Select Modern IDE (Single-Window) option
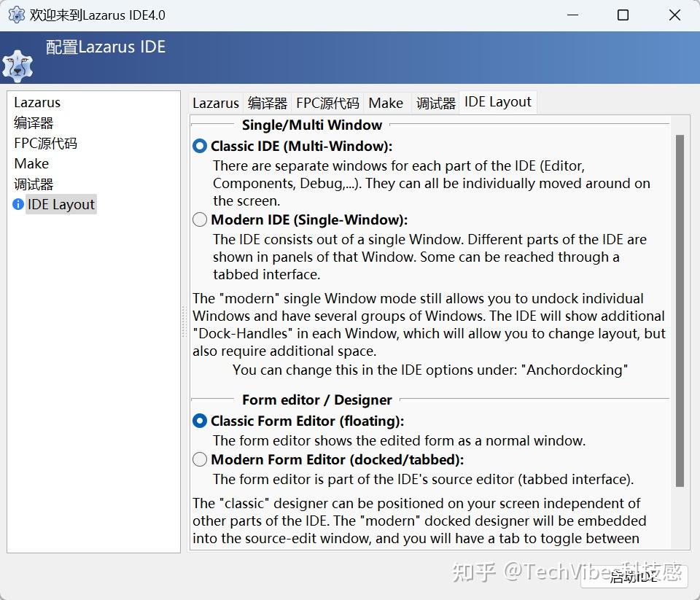The image size is (700, 600). (199, 219)
